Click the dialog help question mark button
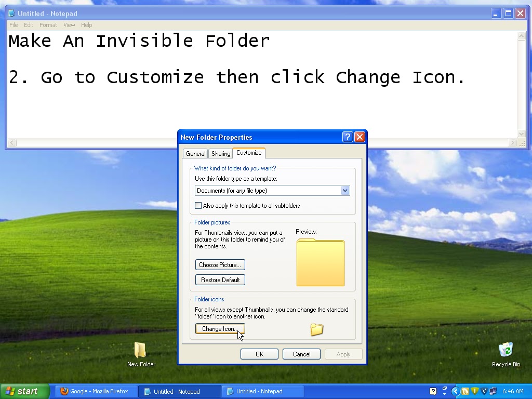Screen dimensions: 532x399 (348, 137)
